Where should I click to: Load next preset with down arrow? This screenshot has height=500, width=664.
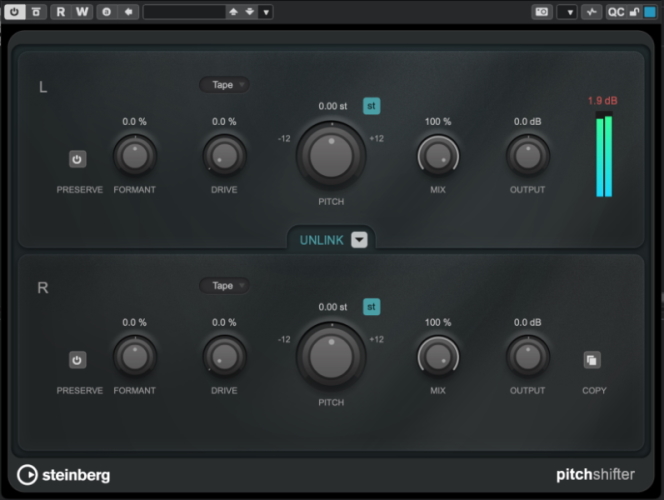(x=249, y=12)
